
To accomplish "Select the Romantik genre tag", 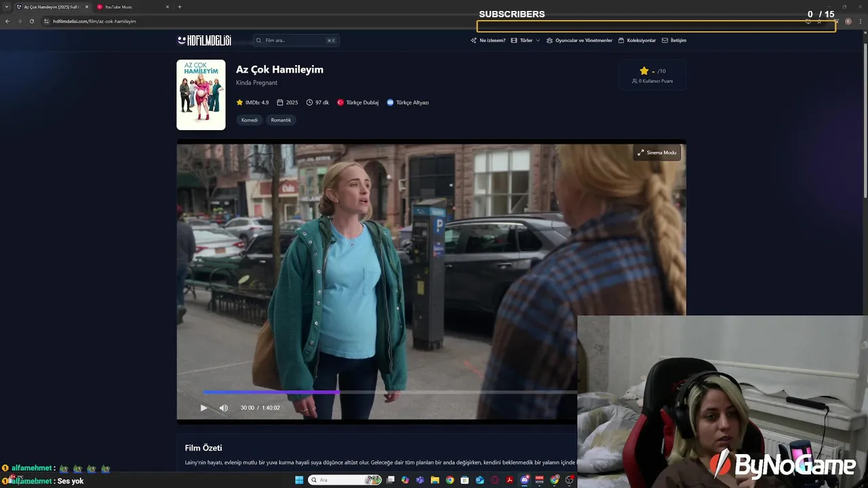I will 281,120.
